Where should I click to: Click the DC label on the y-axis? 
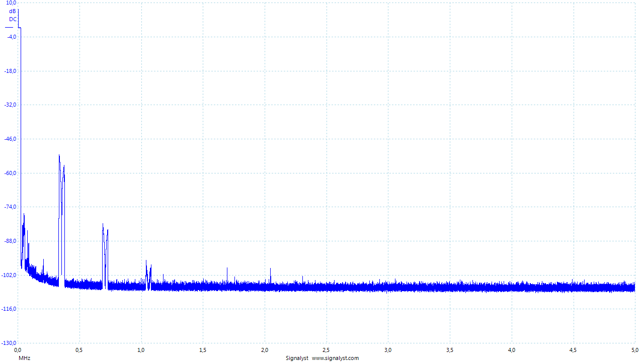pos(13,19)
